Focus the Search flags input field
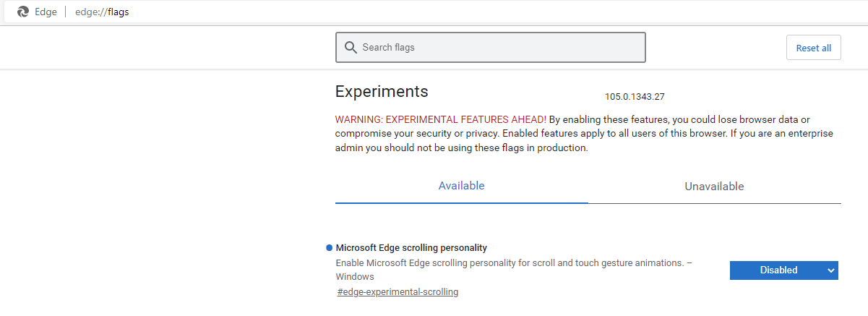 [x=499, y=48]
